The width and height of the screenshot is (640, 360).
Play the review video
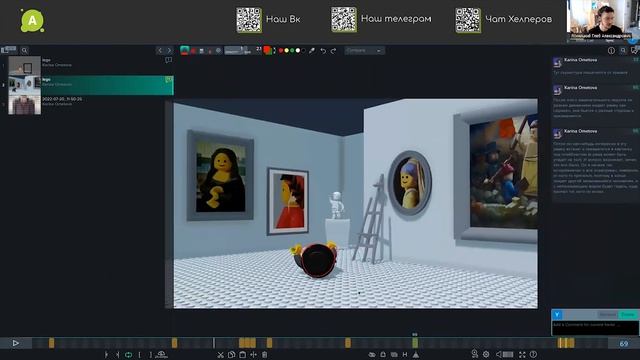click(x=16, y=343)
